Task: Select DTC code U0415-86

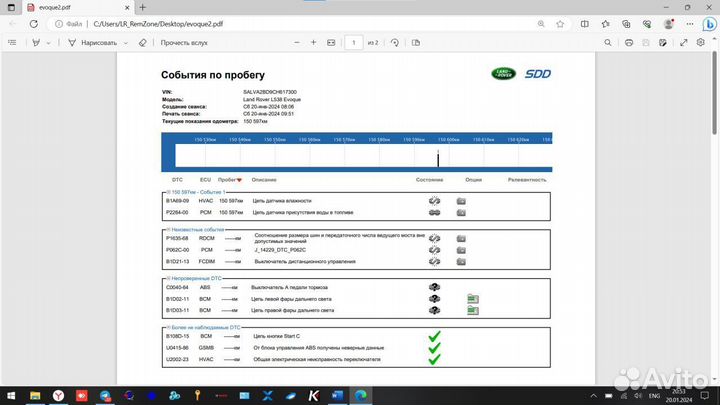Action: (x=177, y=348)
